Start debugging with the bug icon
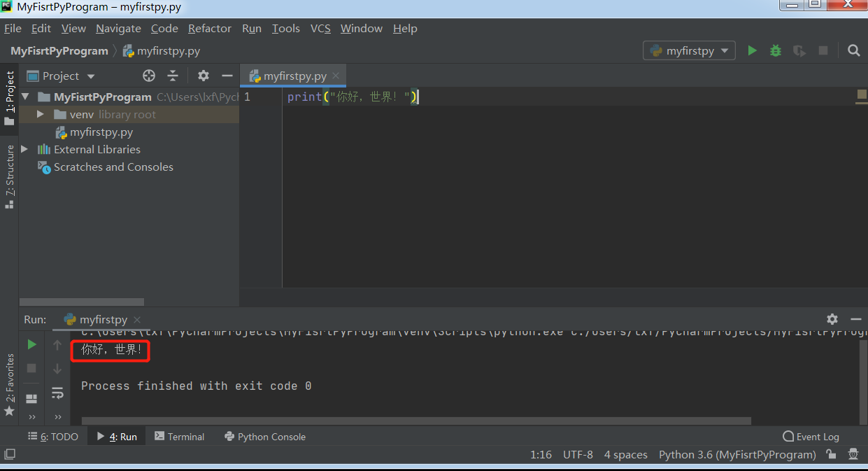 [776, 50]
